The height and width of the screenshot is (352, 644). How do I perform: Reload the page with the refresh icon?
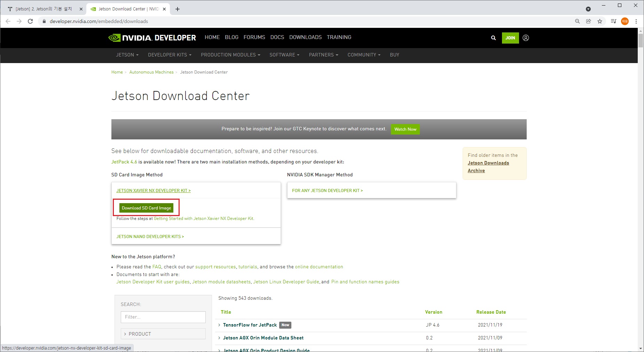[x=30, y=21]
